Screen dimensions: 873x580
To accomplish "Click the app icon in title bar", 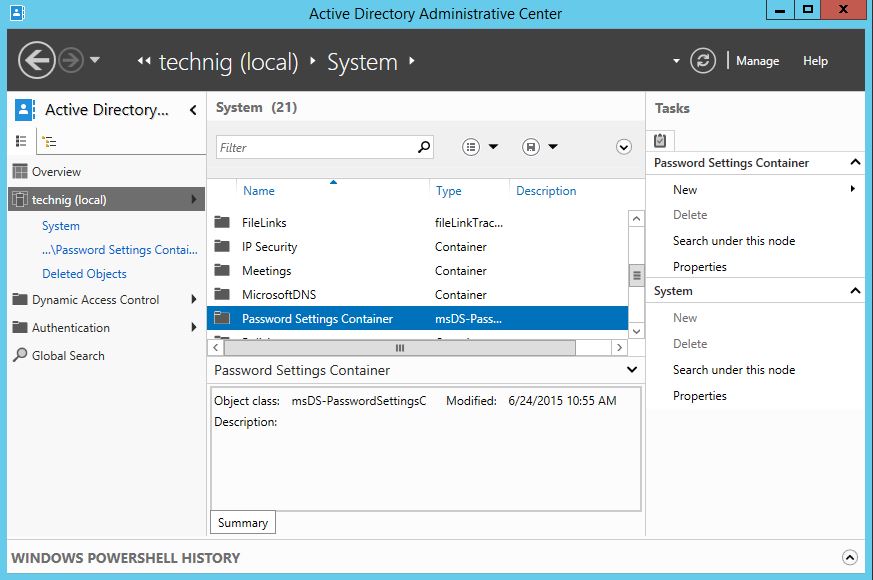I will pyautogui.click(x=17, y=12).
